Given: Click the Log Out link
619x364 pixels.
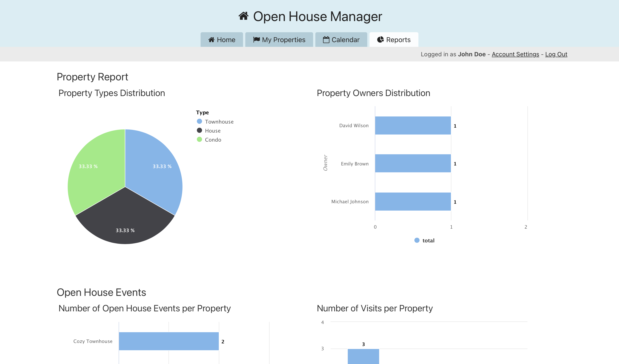Looking at the screenshot, I should [556, 54].
